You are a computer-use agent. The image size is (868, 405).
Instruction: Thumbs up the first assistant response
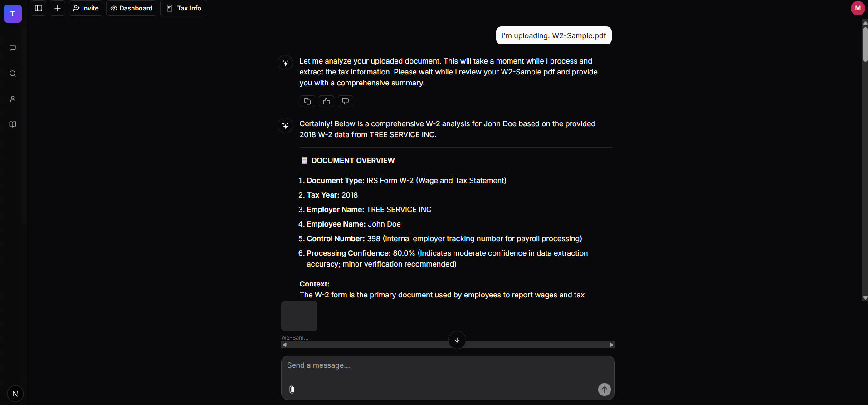pos(327,101)
